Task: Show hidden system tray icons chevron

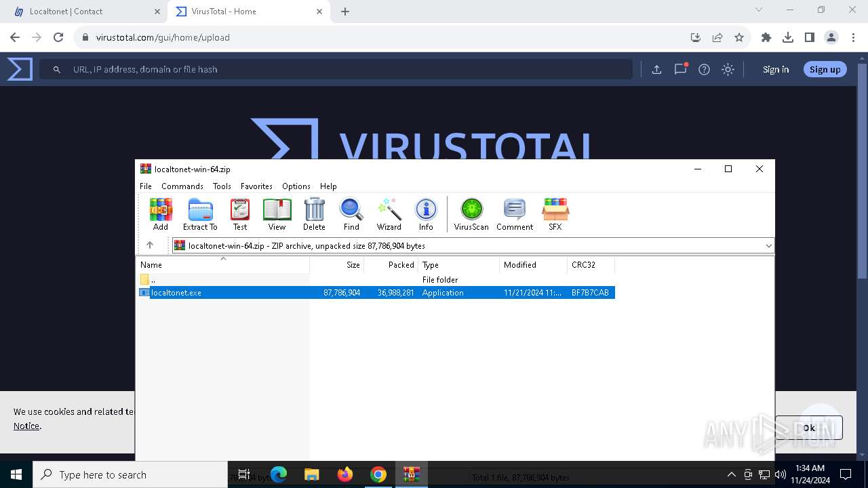Action: 731,474
